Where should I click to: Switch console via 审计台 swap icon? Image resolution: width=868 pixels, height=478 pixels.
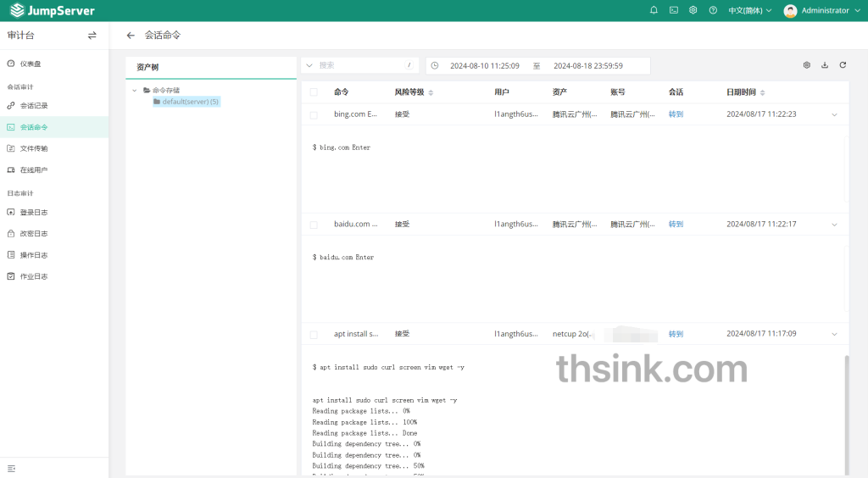(92, 36)
